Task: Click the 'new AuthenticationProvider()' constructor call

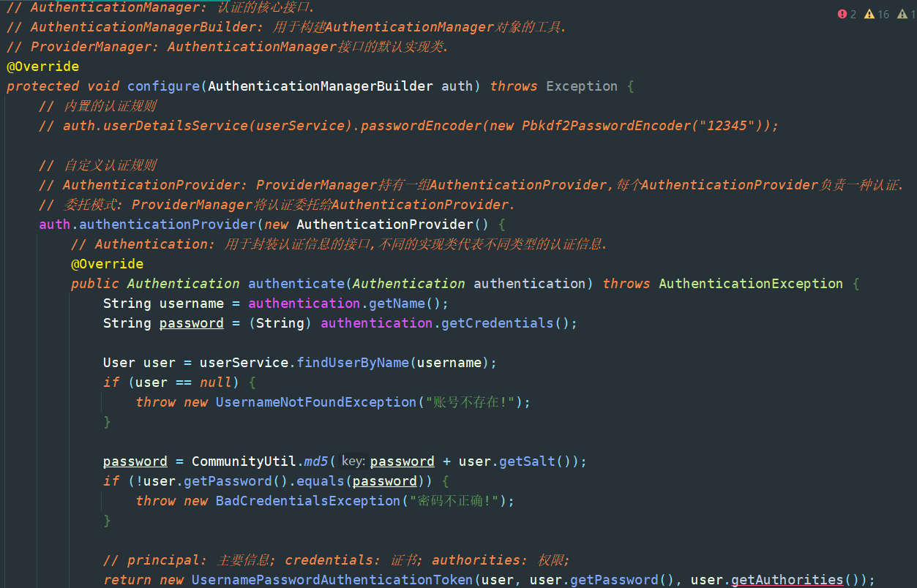Action: tap(376, 225)
